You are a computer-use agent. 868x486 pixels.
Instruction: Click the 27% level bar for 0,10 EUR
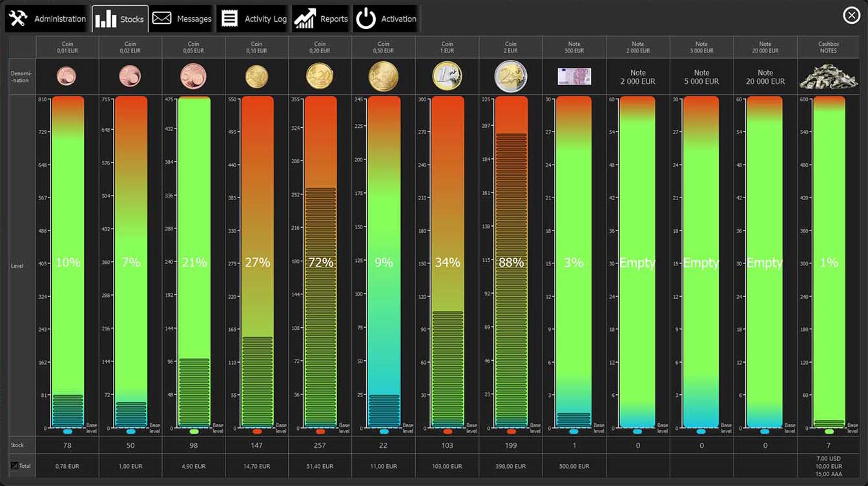[257, 262]
